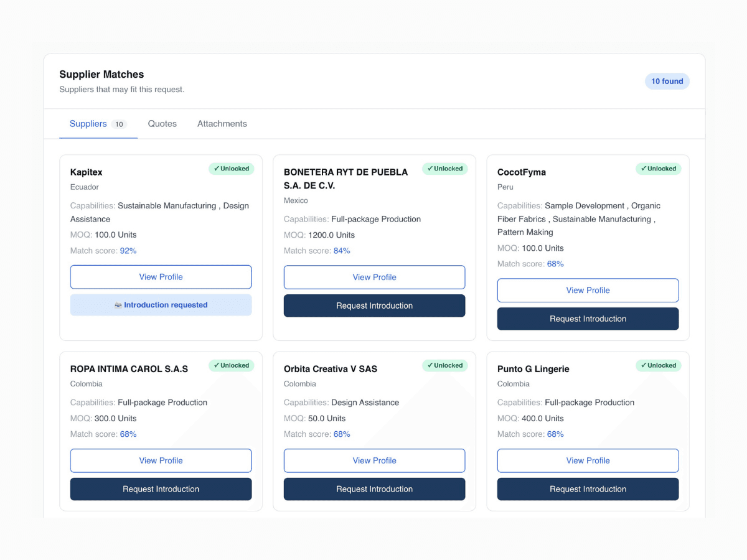Click Punto G Lingerie 68% match score
This screenshot has height=560, width=747.
(x=555, y=434)
